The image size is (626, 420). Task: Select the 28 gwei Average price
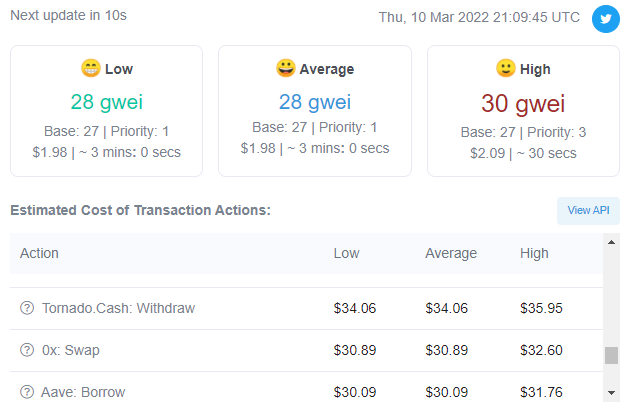(x=314, y=101)
